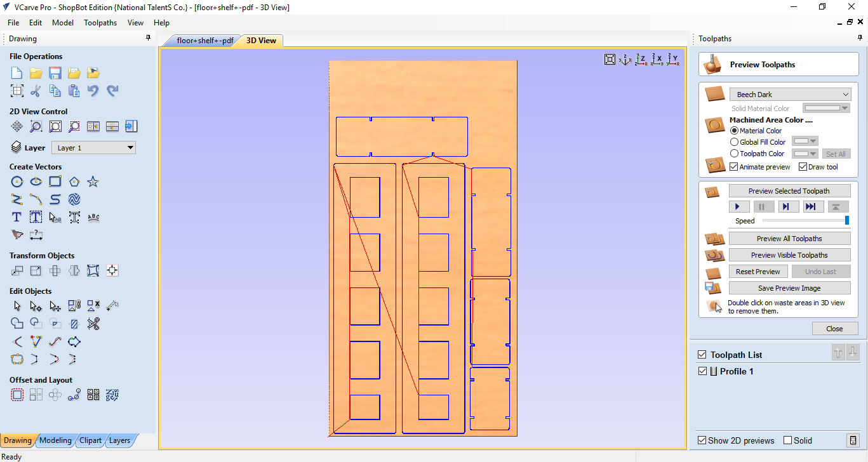This screenshot has height=462, width=868.
Task: Select the Toolpath Color radio option
Action: coord(735,154)
